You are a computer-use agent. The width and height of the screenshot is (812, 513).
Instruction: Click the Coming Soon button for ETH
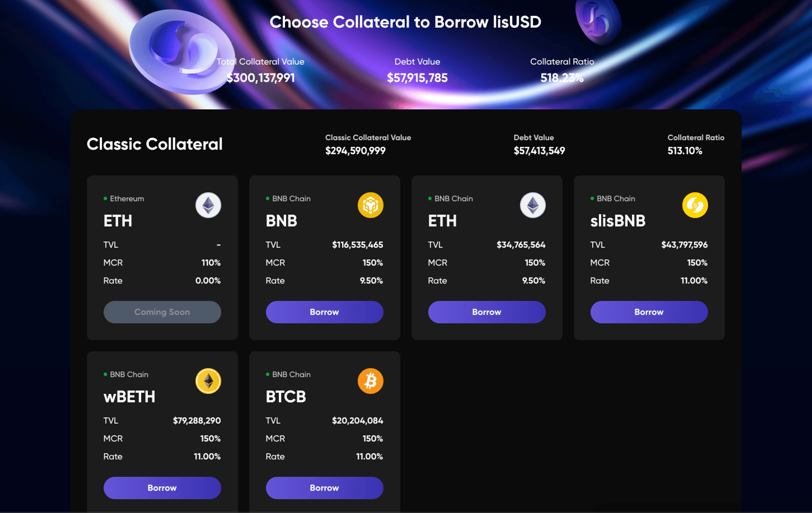[162, 312]
